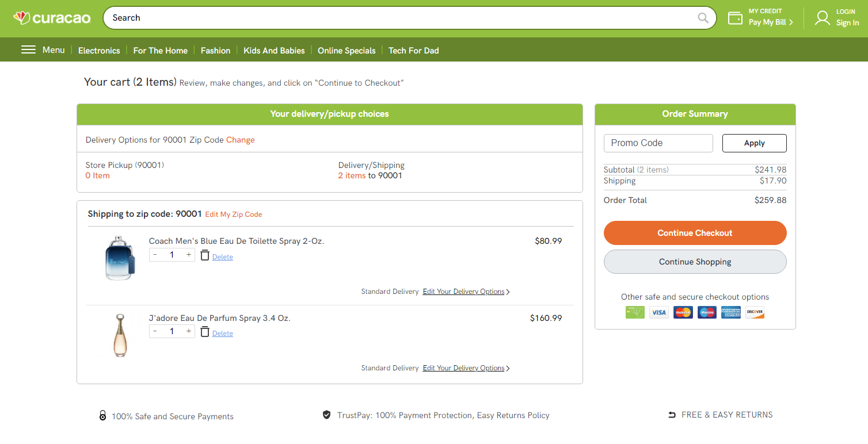Select the Delivery/Shipping option
This screenshot has height=444, width=868.
click(x=371, y=170)
